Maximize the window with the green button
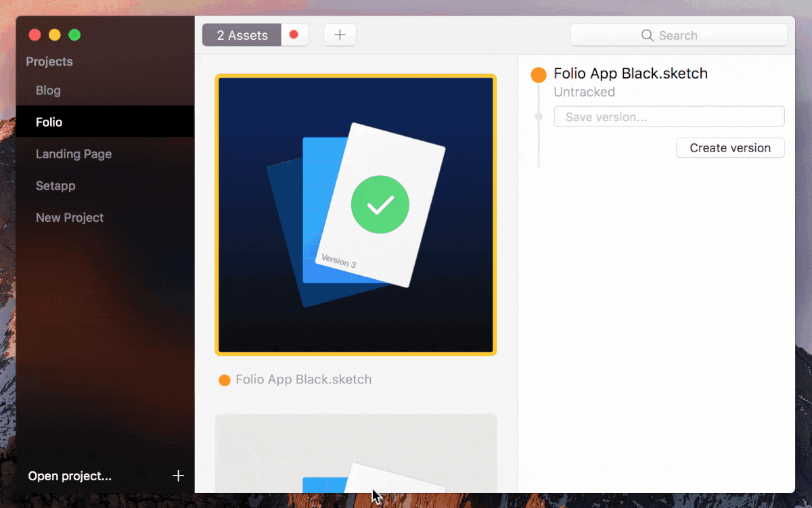 coord(75,34)
